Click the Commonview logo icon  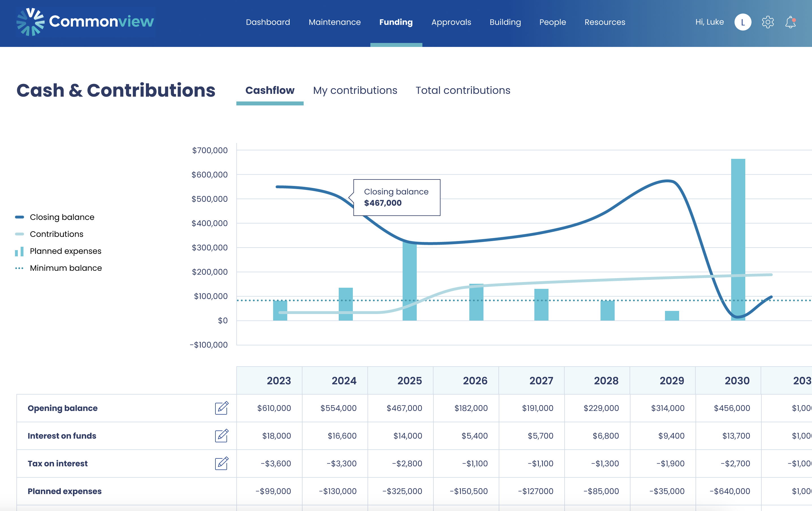30,22
